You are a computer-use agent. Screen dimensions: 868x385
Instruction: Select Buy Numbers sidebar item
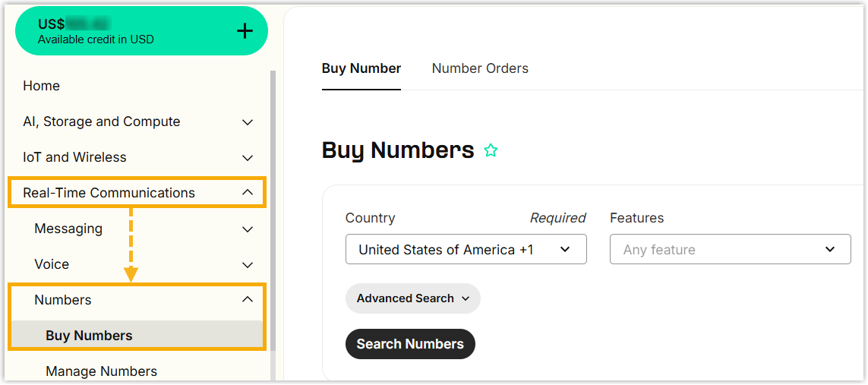[x=89, y=336]
